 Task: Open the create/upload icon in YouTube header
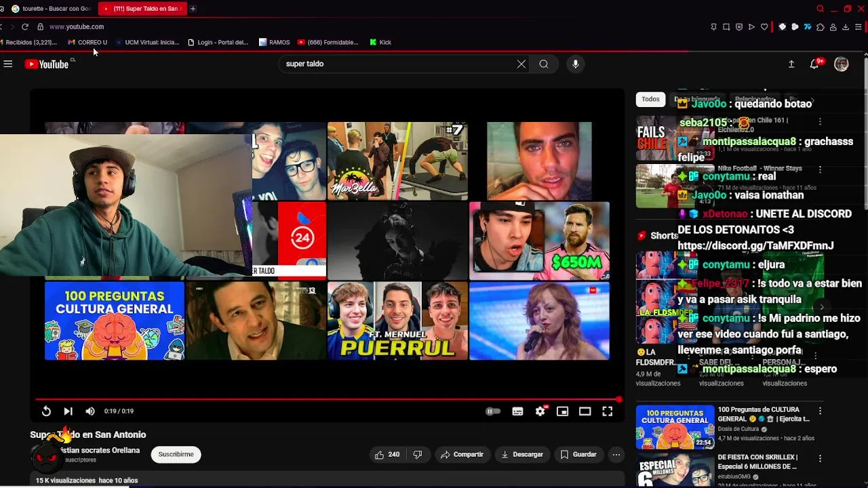[x=791, y=64]
